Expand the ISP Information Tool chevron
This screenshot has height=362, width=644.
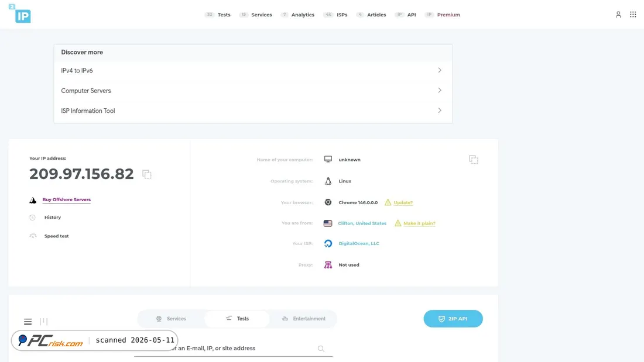pos(440,111)
